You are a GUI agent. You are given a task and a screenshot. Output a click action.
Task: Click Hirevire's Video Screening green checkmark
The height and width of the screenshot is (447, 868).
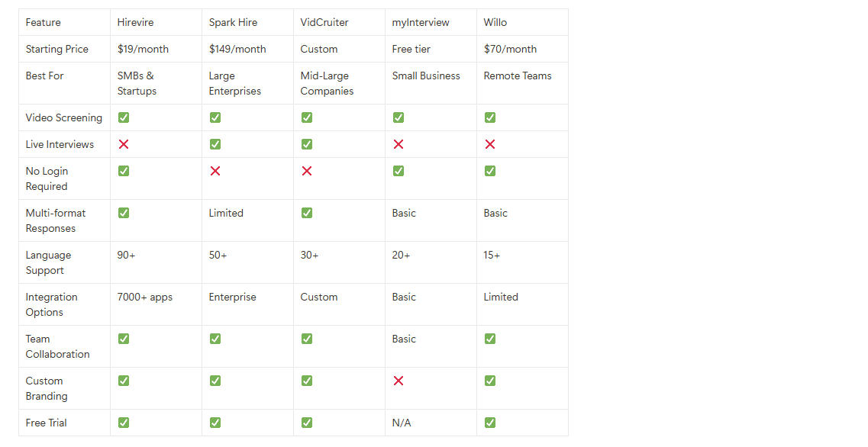point(124,117)
